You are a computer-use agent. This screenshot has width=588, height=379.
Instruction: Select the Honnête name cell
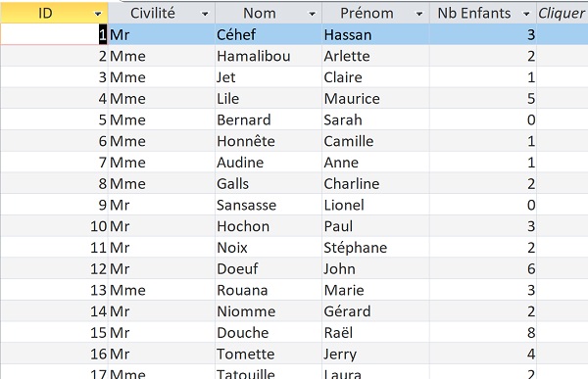[x=269, y=141]
